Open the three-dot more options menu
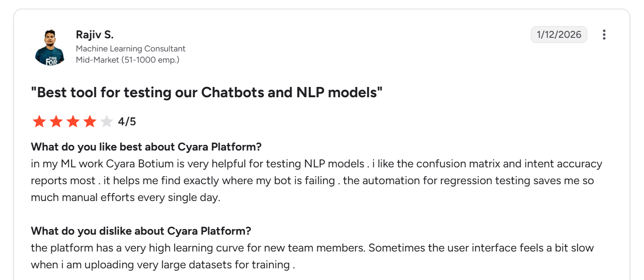 [604, 35]
